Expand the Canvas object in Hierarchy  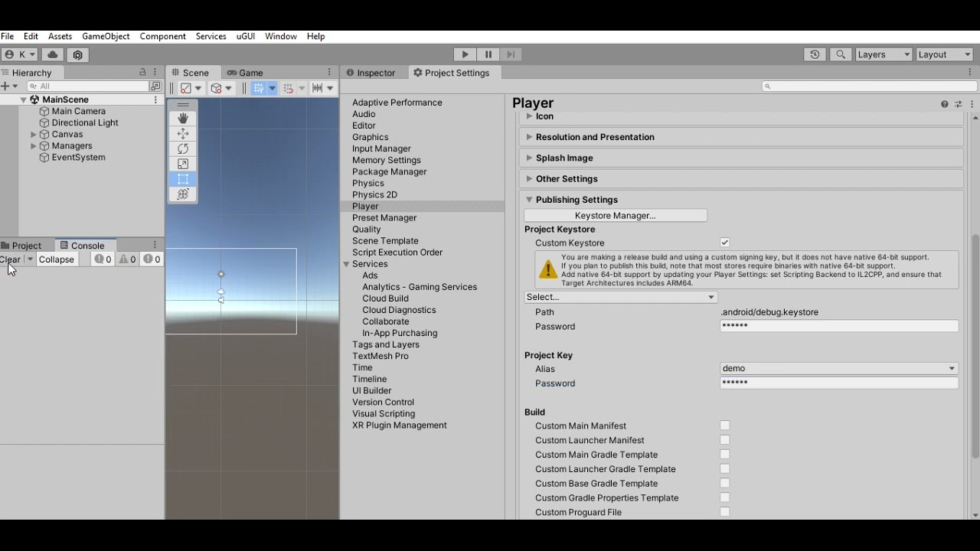(x=34, y=135)
